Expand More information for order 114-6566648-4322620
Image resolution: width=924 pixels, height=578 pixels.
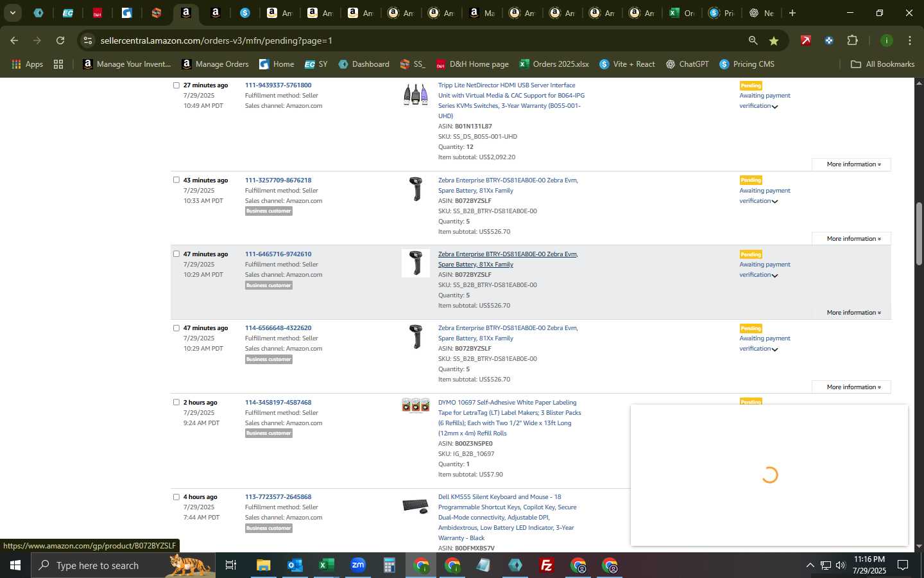coord(851,387)
